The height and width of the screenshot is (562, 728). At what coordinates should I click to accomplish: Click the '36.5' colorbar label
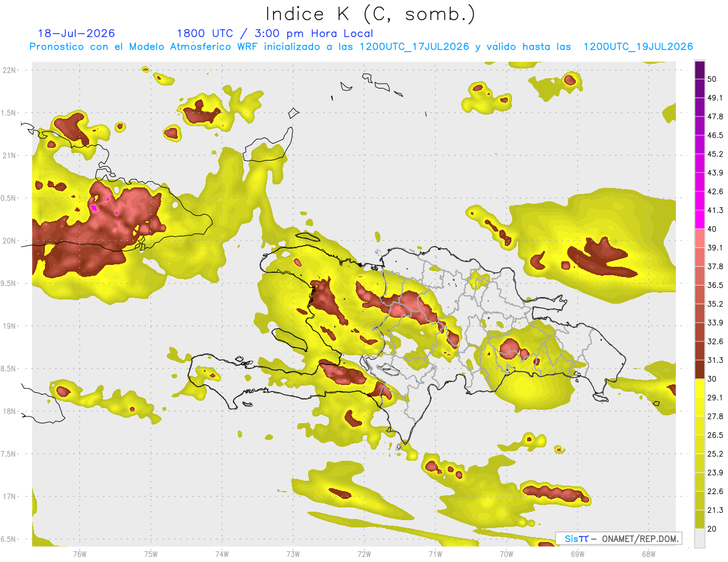(715, 285)
